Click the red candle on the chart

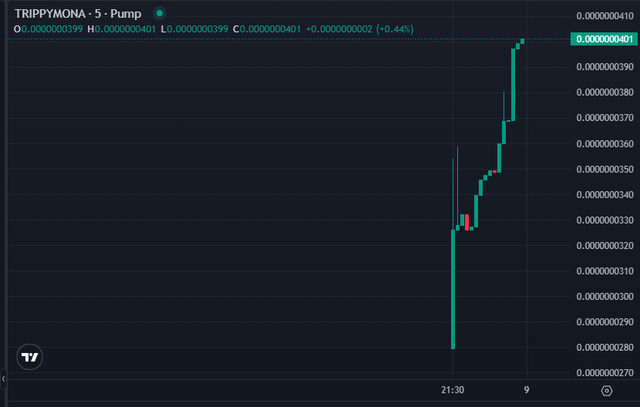pyautogui.click(x=467, y=221)
